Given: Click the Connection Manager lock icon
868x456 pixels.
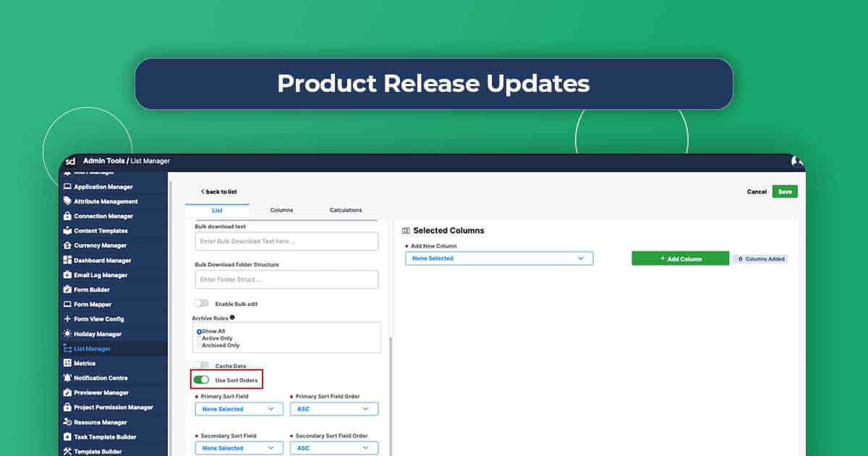Looking at the screenshot, I should tap(67, 216).
